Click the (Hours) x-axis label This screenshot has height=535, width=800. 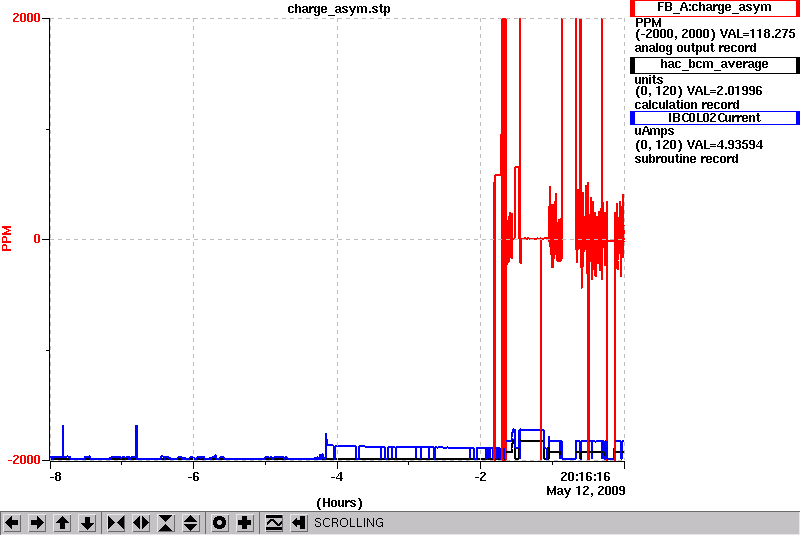click(x=339, y=503)
